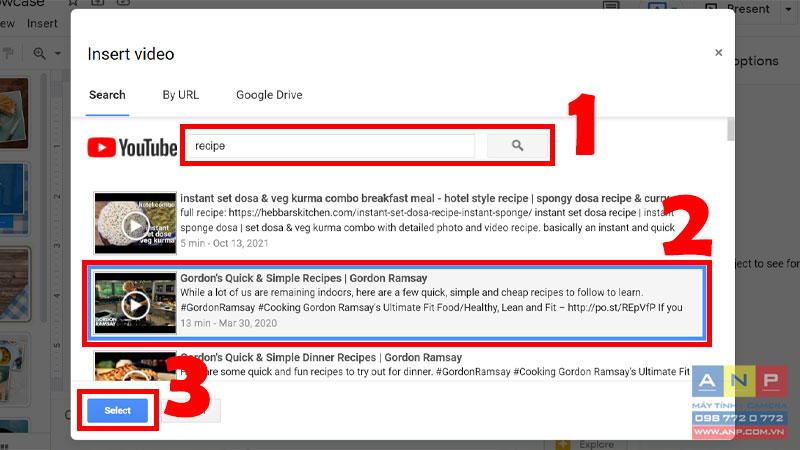
Task: Open the zoom dropdown arrow in toolbar
Action: coord(58,53)
